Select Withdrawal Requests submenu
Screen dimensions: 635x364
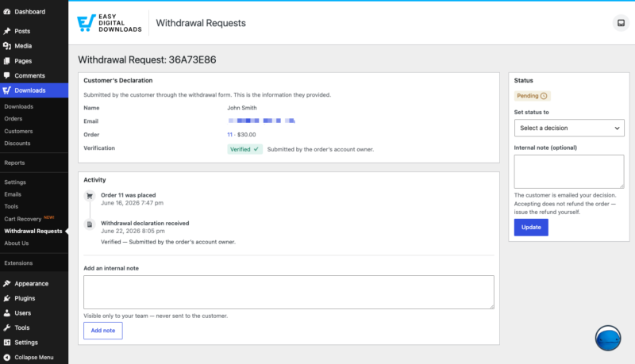pos(33,232)
